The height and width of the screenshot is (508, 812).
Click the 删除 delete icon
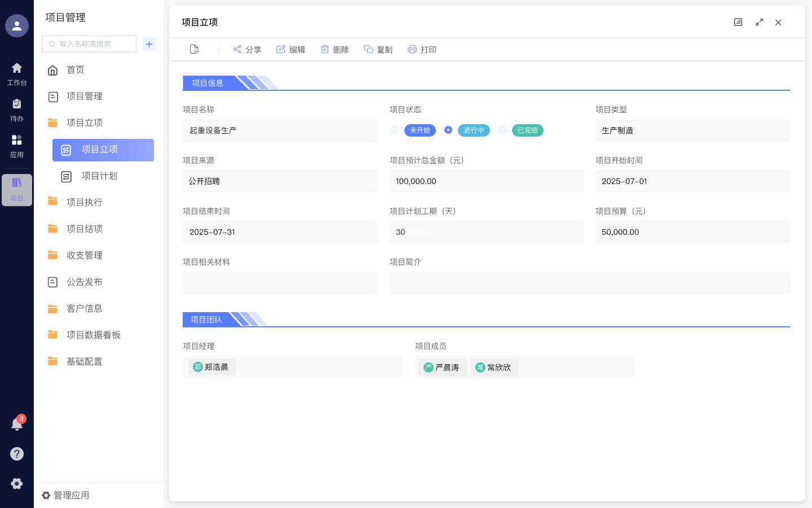click(x=324, y=49)
